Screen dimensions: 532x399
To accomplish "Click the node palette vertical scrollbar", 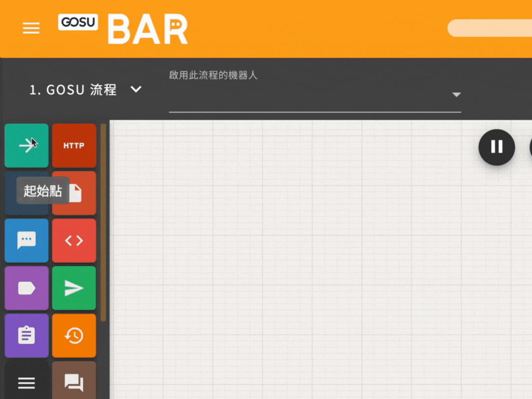I will [103, 222].
